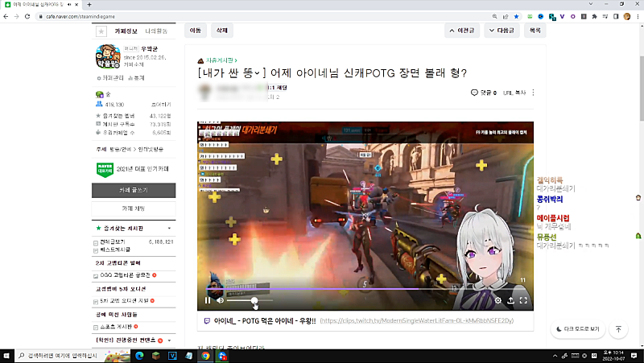
Task: Pause the Twitch clip video
Action: coord(208,300)
